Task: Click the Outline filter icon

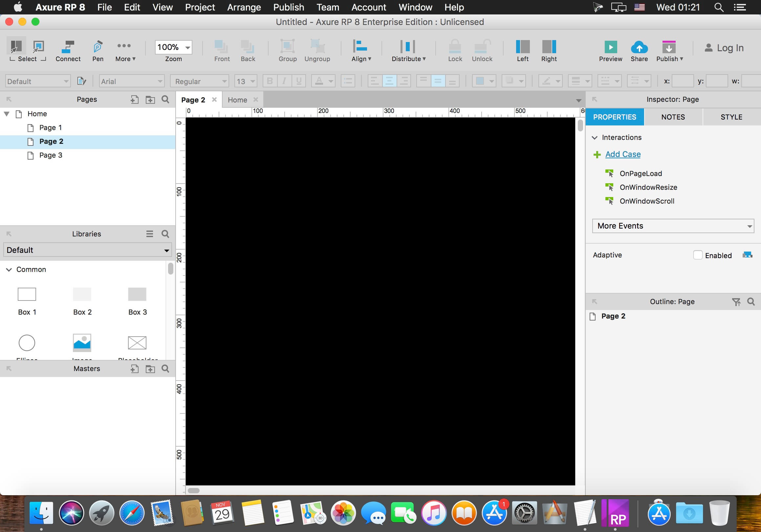Action: pyautogui.click(x=736, y=302)
